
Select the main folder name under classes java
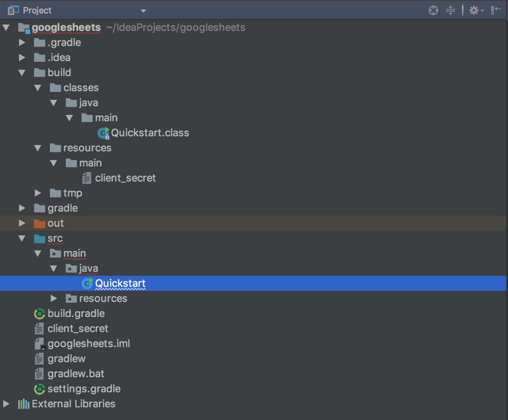point(106,118)
